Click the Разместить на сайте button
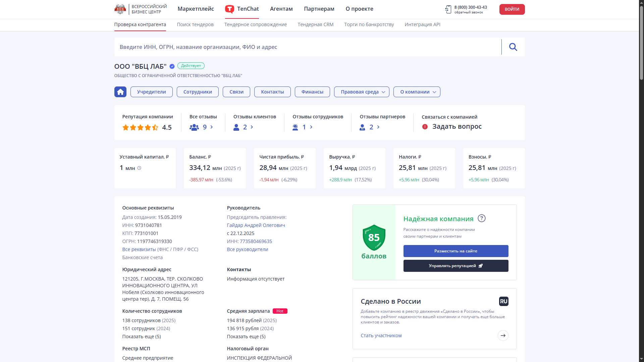This screenshot has width=644, height=362. pyautogui.click(x=456, y=251)
